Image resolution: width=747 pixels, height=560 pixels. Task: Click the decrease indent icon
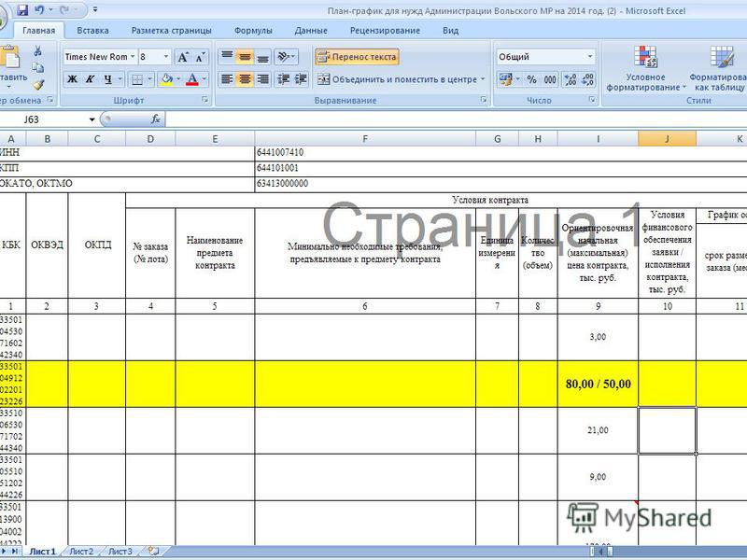tap(284, 79)
